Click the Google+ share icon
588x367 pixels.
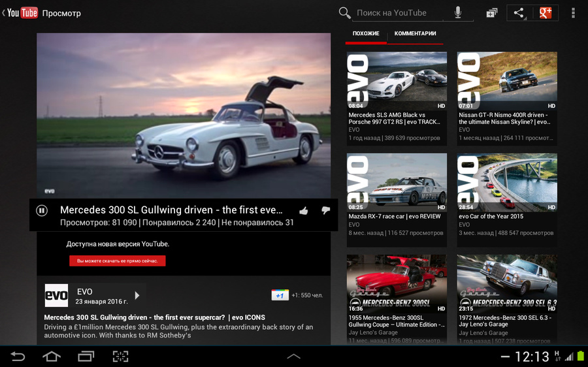click(x=546, y=13)
